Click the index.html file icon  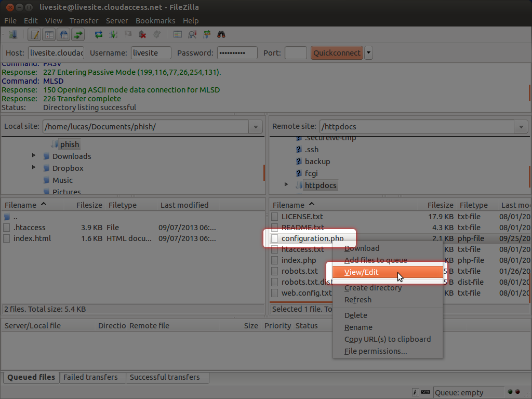[6, 238]
